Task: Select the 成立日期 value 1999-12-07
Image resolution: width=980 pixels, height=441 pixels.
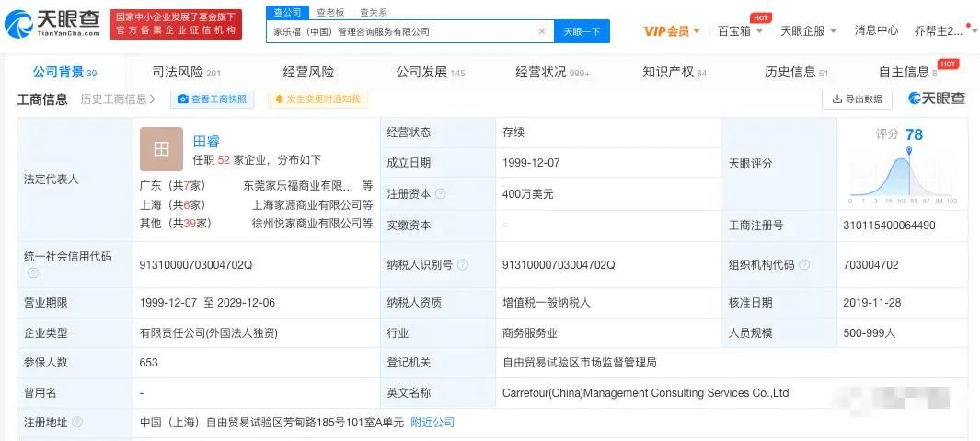Action: pyautogui.click(x=531, y=163)
